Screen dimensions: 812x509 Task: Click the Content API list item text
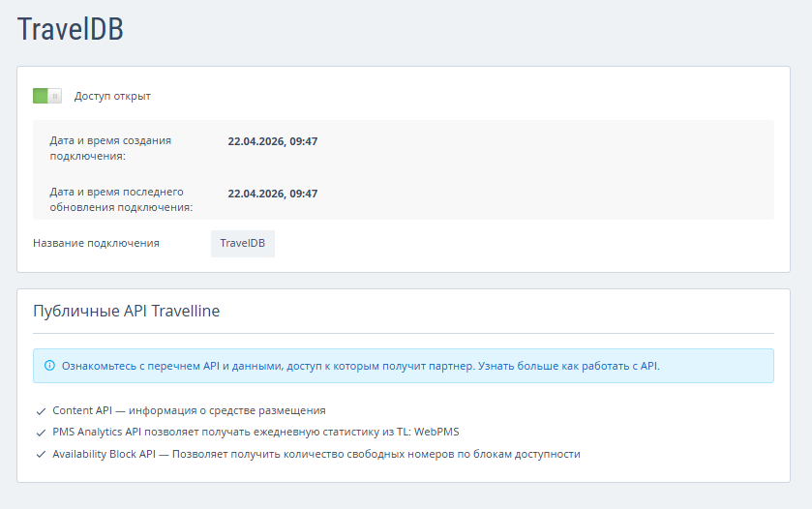(x=189, y=410)
